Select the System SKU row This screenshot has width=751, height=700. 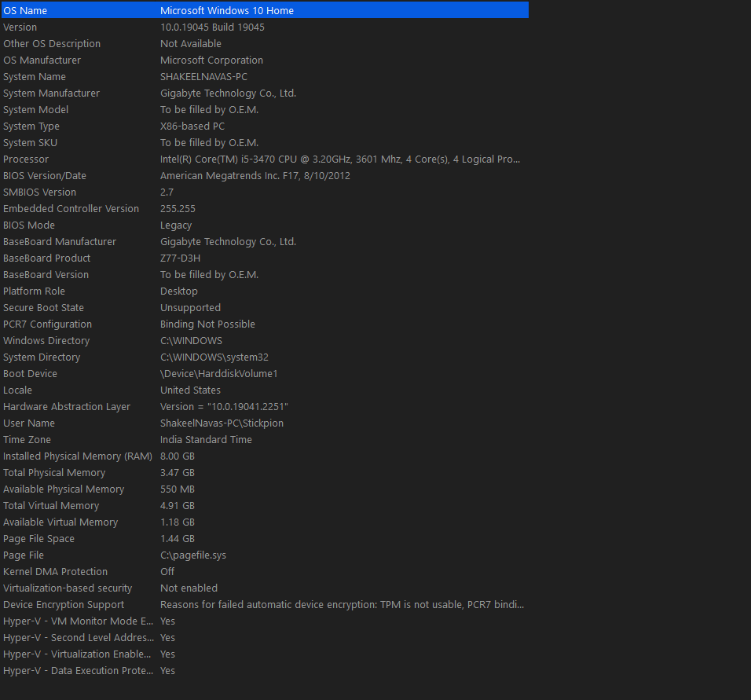(265, 142)
